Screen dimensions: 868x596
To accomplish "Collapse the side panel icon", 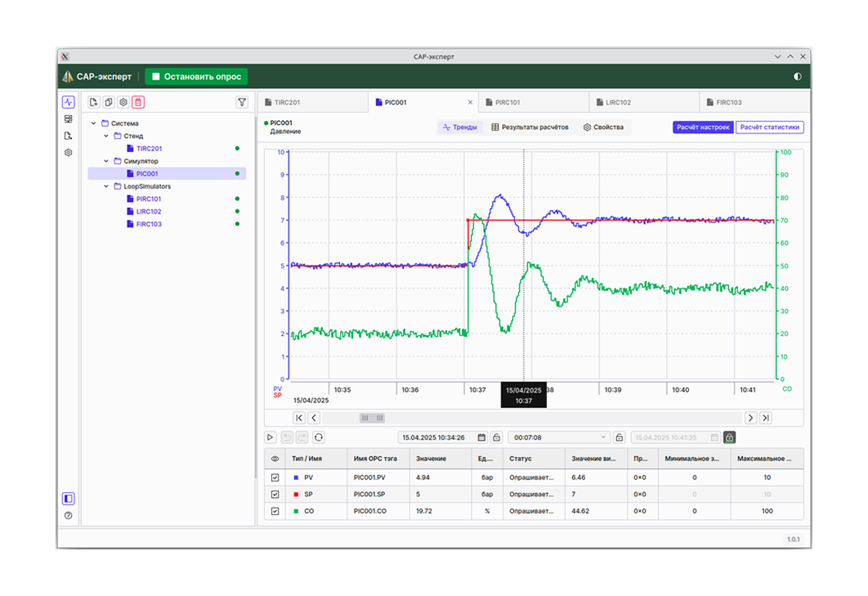I will [x=68, y=499].
